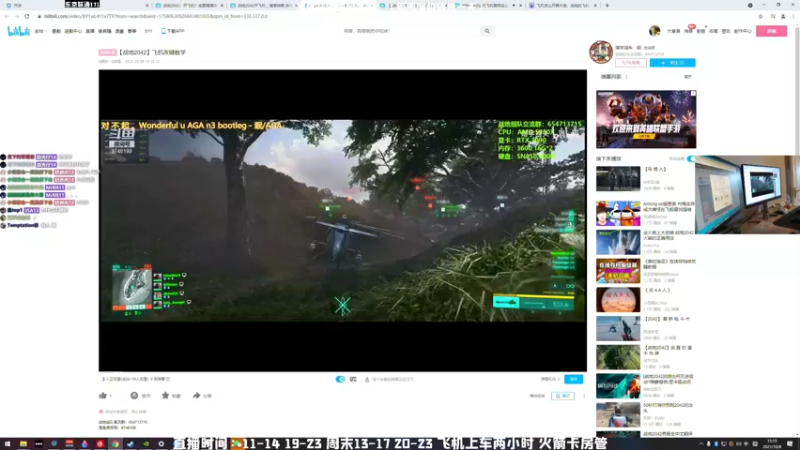Open the logged-in user avatar in header

point(655,31)
